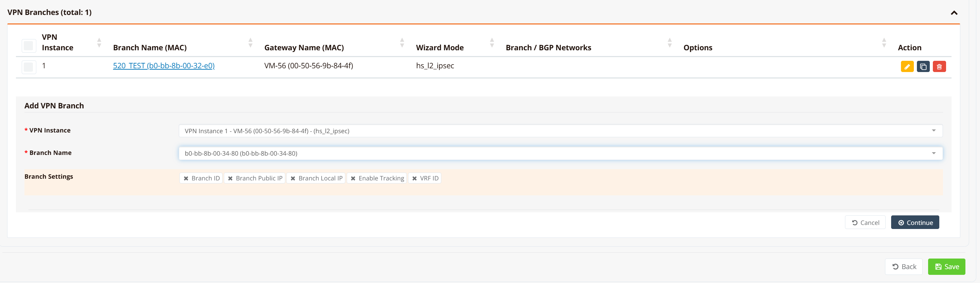Remove the Branch Public IP tag
The width and height of the screenshot is (980, 283).
pos(230,178)
